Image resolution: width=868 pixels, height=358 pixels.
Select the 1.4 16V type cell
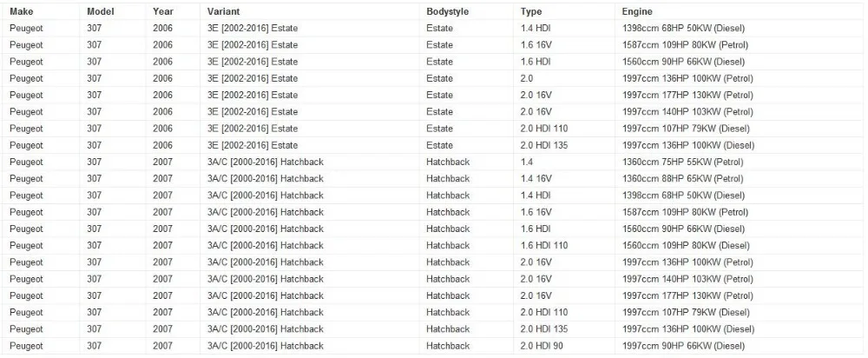pyautogui.click(x=564, y=178)
